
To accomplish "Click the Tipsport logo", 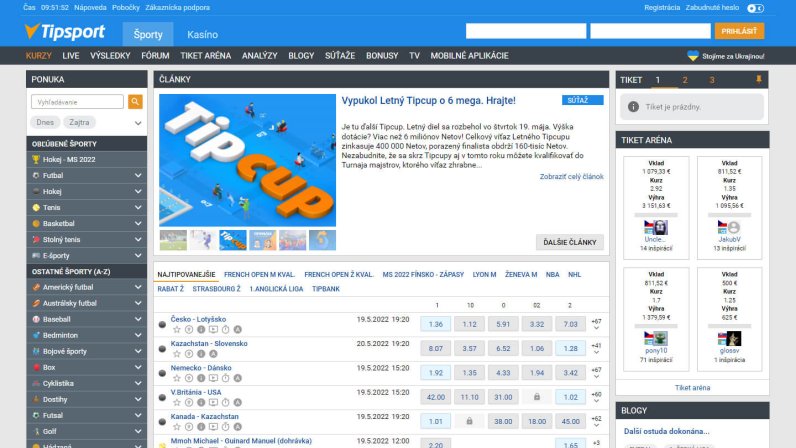I will (x=64, y=32).
